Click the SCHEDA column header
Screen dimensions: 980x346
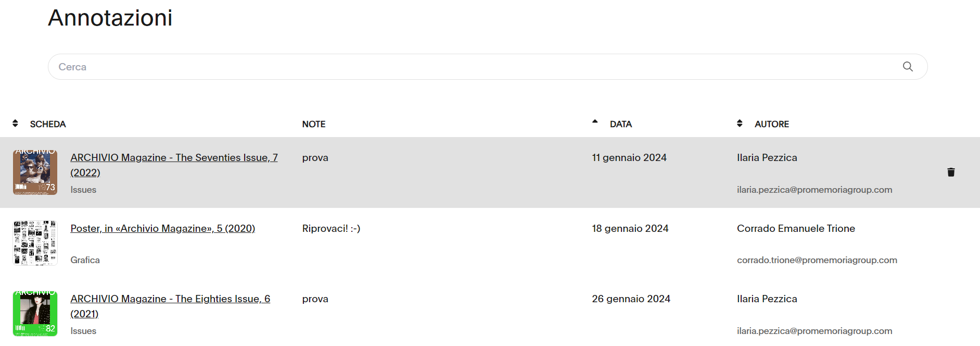pyautogui.click(x=48, y=124)
